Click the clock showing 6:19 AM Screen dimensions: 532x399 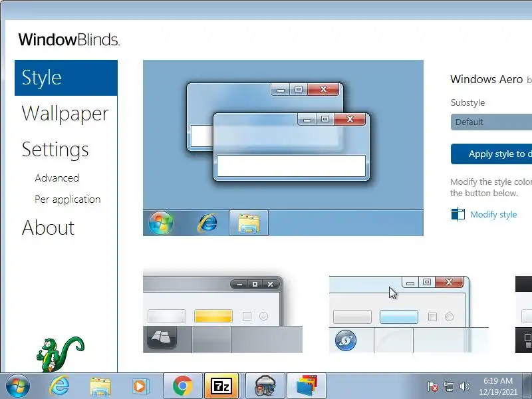point(497,386)
